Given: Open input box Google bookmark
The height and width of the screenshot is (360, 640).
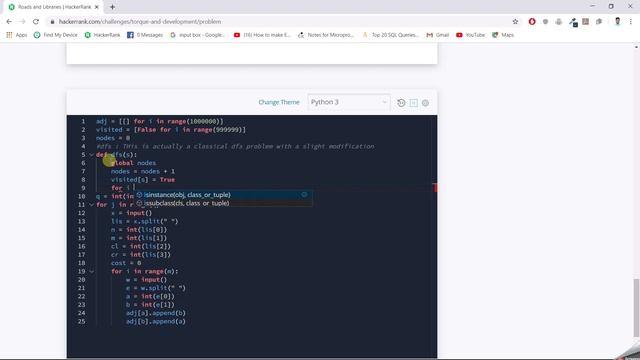Looking at the screenshot, I should [198, 35].
